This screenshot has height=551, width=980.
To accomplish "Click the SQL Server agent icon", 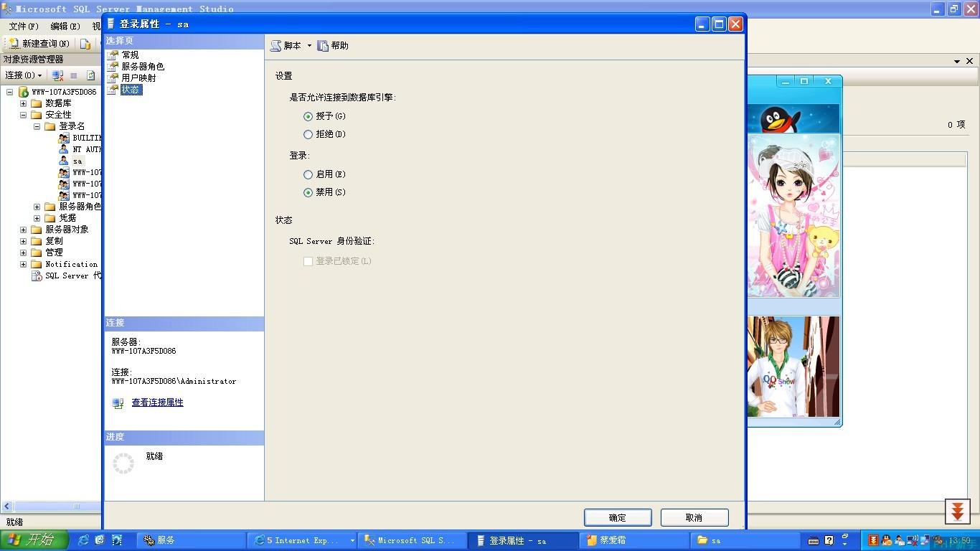I will (x=37, y=275).
